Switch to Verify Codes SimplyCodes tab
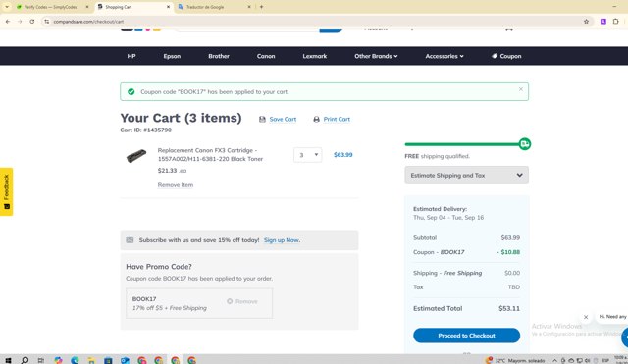 coord(50,7)
